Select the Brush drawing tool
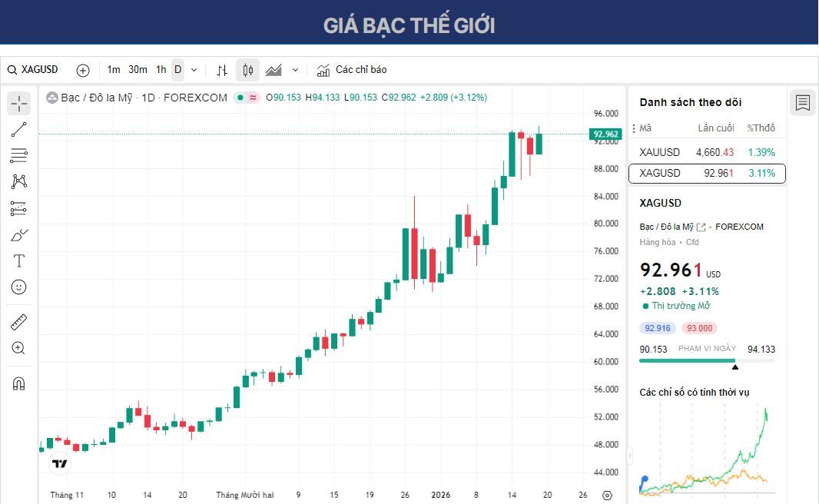This screenshot has width=819, height=504. pos(18,235)
